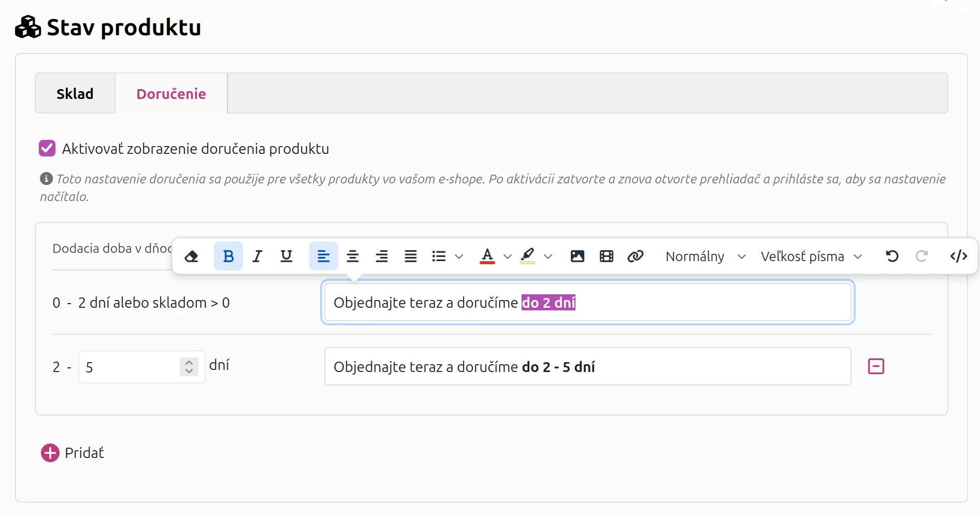Click the text field with 'do 2 dní'
This screenshot has width=980, height=515.
click(x=587, y=303)
